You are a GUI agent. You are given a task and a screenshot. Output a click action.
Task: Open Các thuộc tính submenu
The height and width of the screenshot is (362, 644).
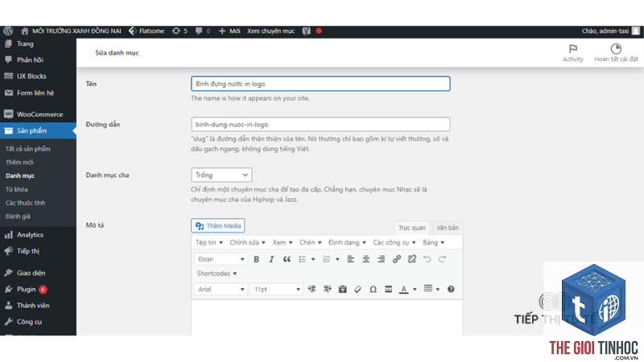[26, 203]
